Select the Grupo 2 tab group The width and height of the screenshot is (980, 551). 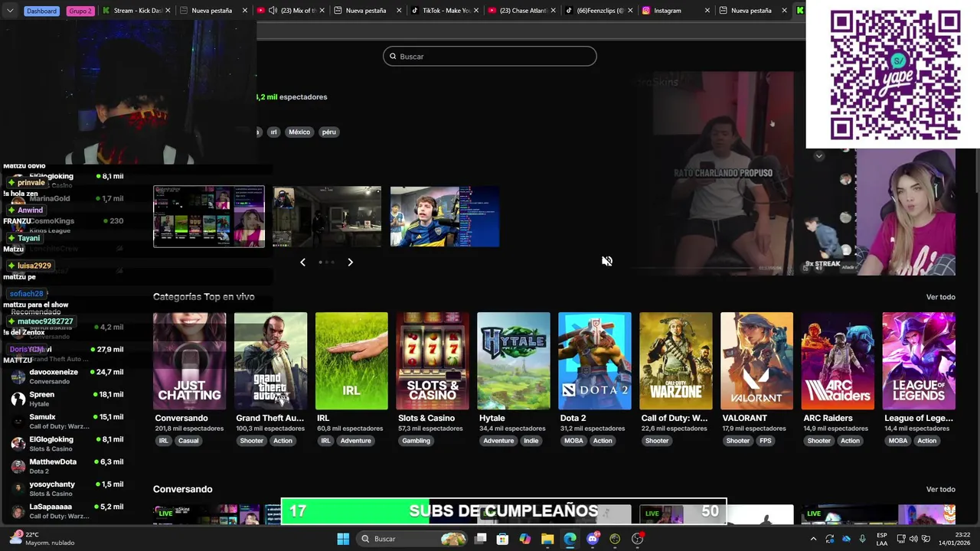pos(80,11)
